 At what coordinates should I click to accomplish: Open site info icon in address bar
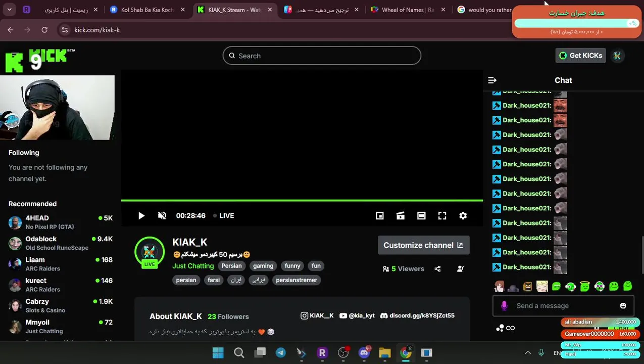pyautogui.click(x=64, y=30)
